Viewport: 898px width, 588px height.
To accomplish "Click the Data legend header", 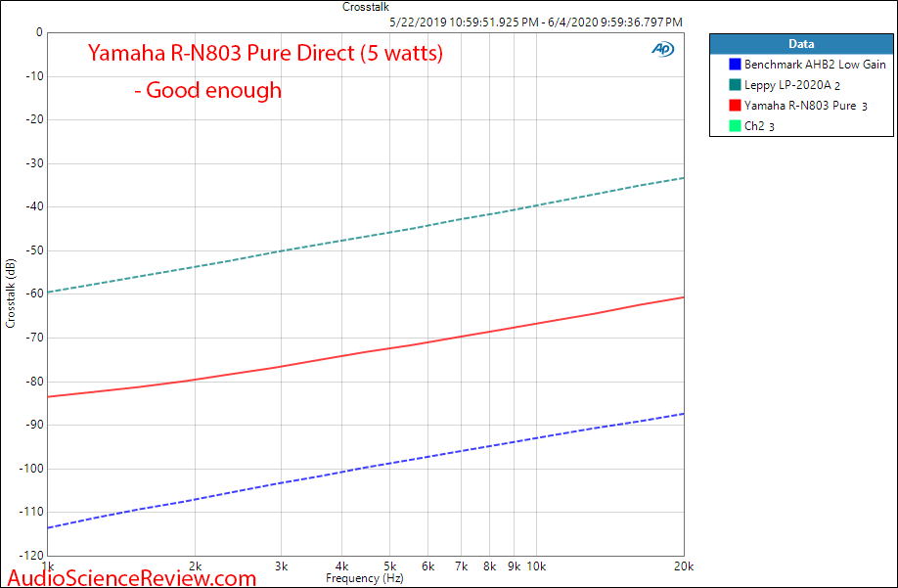I will point(801,44).
